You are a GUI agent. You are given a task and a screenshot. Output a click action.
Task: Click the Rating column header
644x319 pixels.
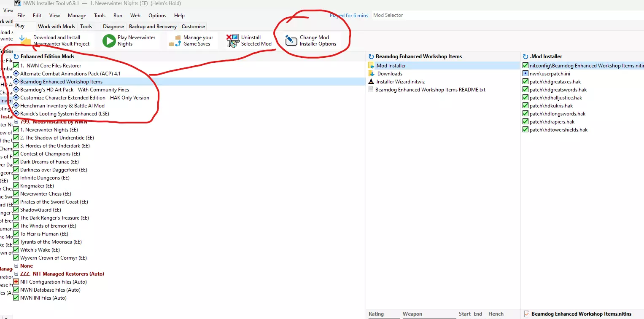pos(376,314)
